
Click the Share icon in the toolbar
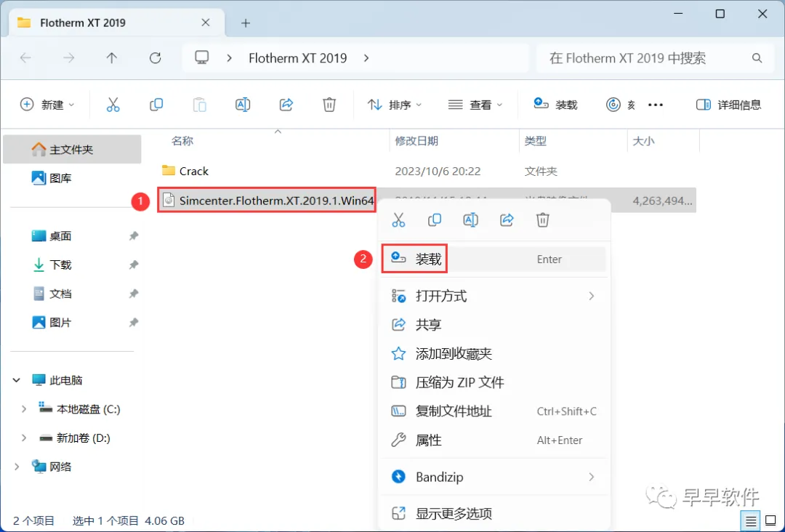coord(286,105)
